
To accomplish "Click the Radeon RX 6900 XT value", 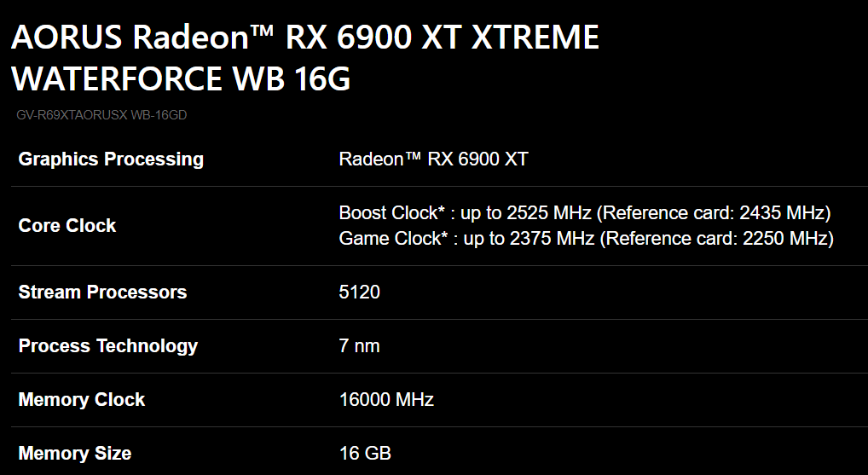I will [x=433, y=159].
